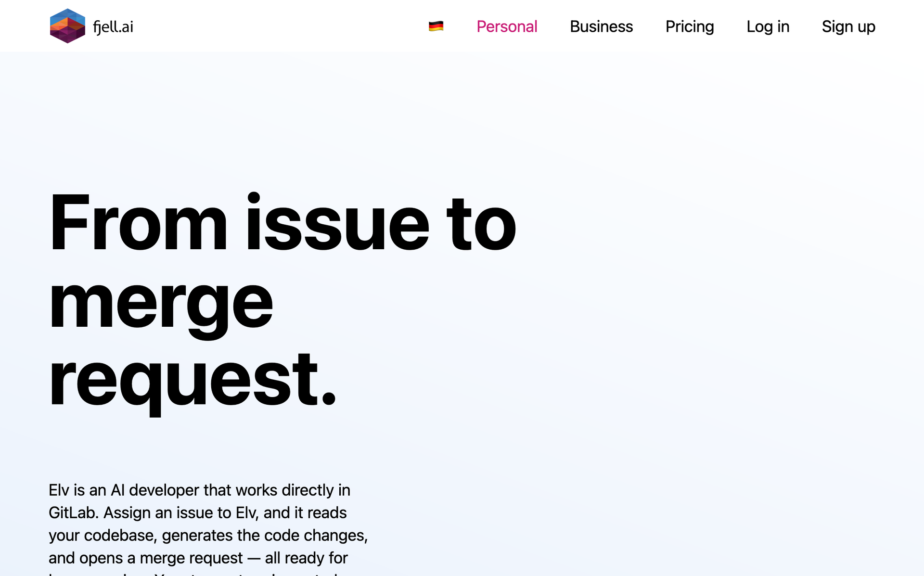Go to the Business page

(x=601, y=26)
